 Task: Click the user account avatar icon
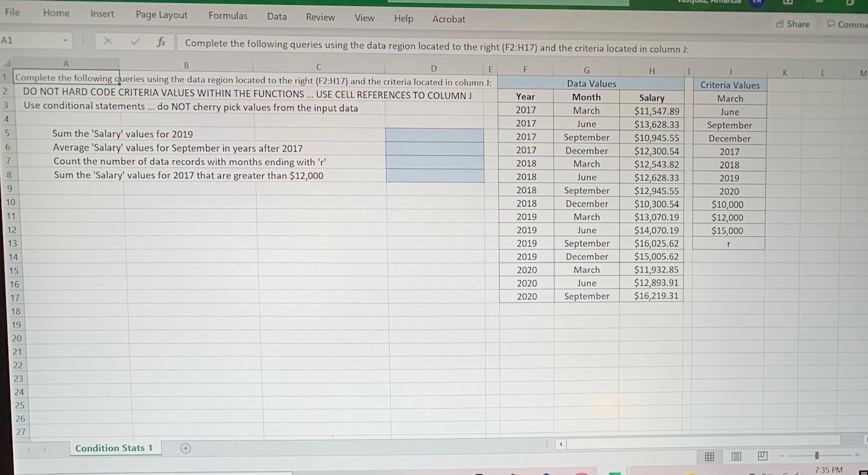pyautogui.click(x=757, y=3)
